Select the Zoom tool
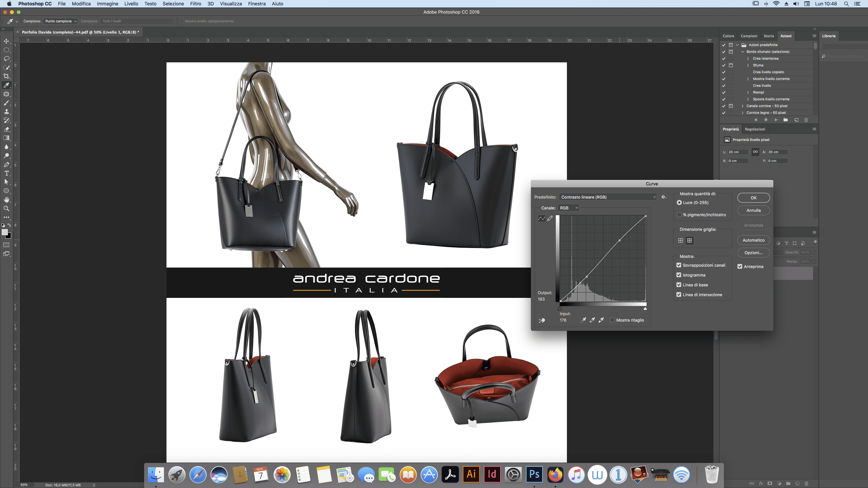Viewport: 868px width, 488px height. [x=6, y=208]
